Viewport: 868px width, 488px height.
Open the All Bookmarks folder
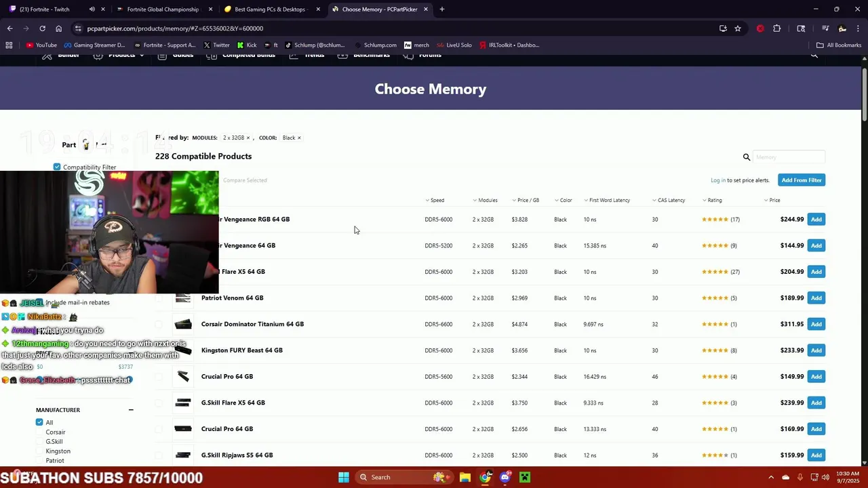click(x=839, y=45)
